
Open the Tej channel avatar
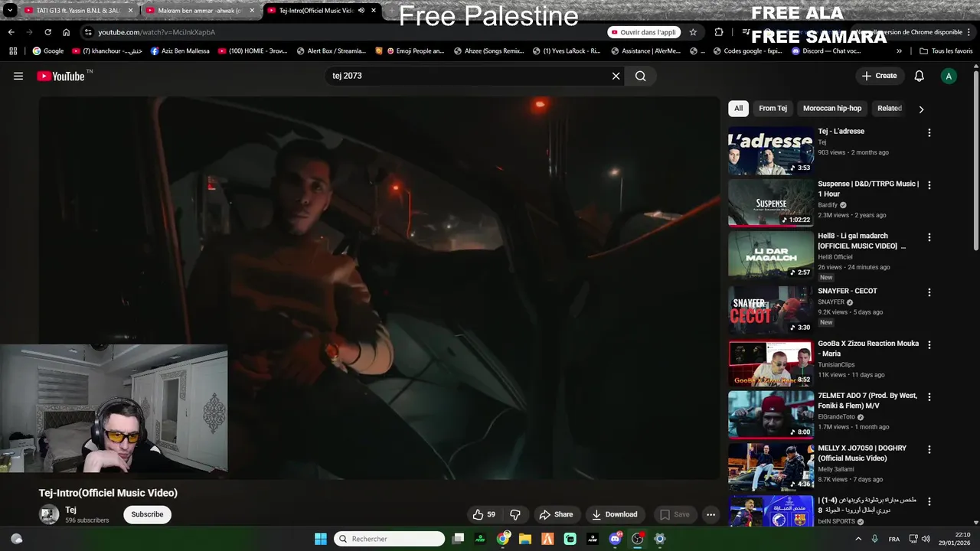[x=49, y=514]
